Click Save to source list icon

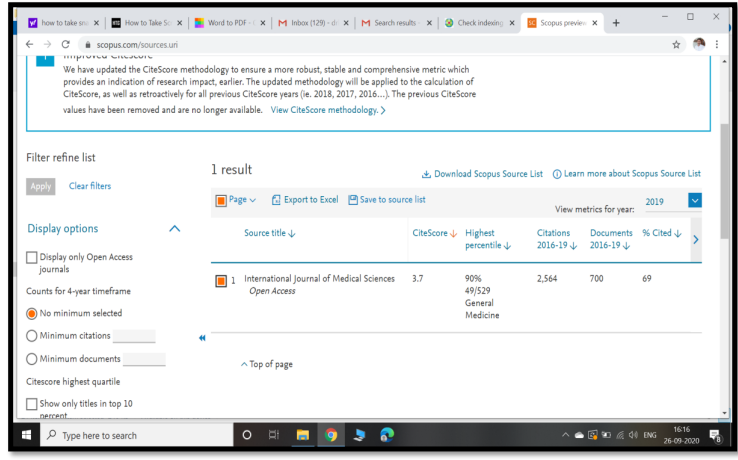[x=353, y=200]
